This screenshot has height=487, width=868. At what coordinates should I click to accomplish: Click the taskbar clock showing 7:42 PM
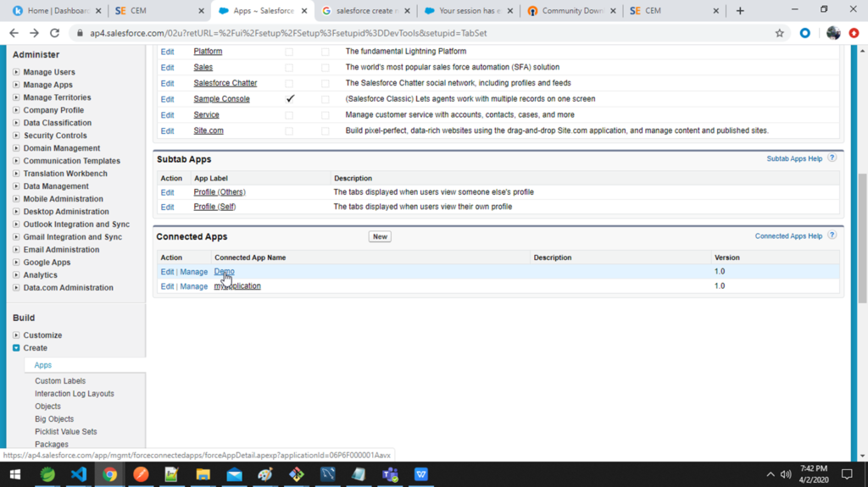coord(814,474)
